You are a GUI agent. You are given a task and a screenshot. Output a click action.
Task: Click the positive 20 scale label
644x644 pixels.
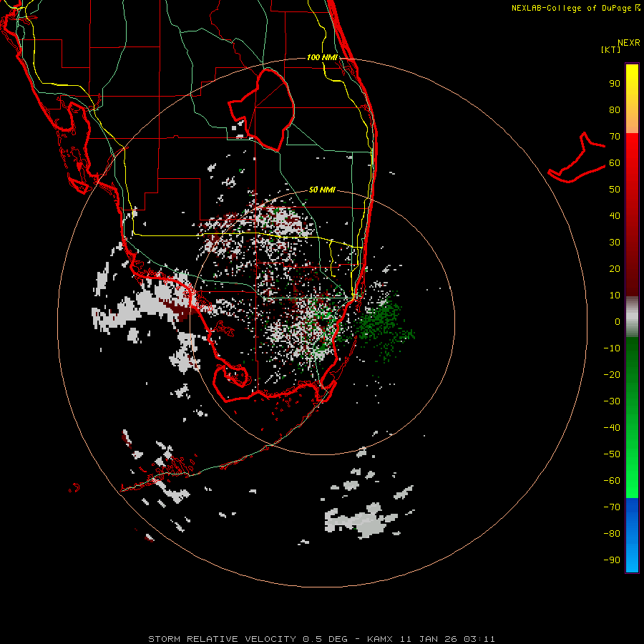(x=615, y=268)
